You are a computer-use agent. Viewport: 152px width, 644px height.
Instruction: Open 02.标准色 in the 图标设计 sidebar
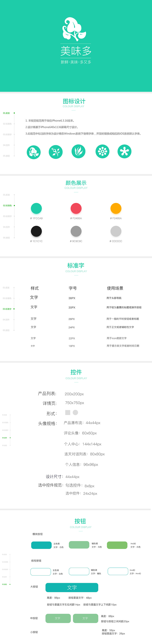click(7, 124)
